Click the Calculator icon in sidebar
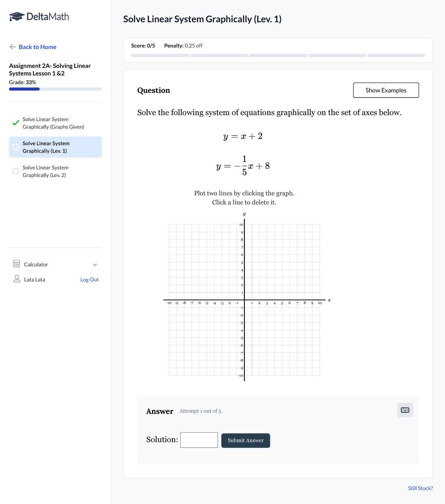 (17, 264)
